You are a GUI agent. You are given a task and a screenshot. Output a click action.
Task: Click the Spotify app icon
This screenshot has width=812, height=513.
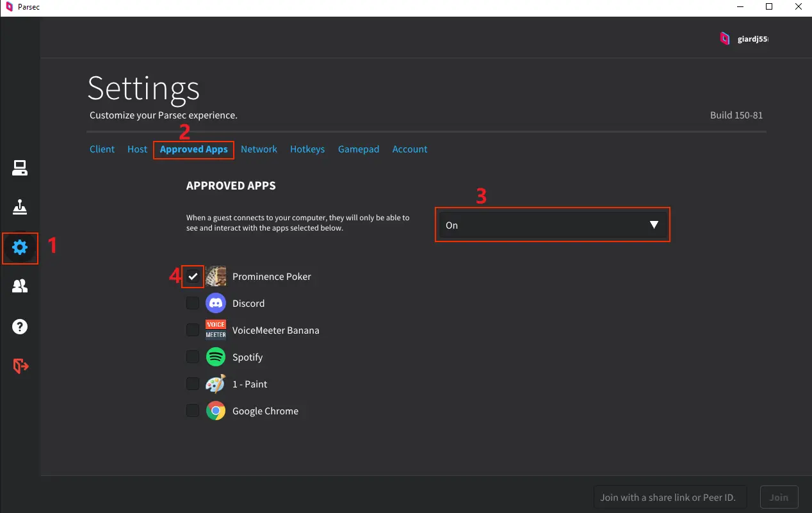(216, 357)
